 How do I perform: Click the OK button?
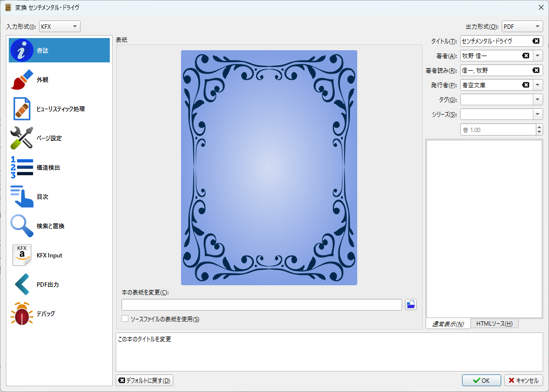tap(482, 380)
